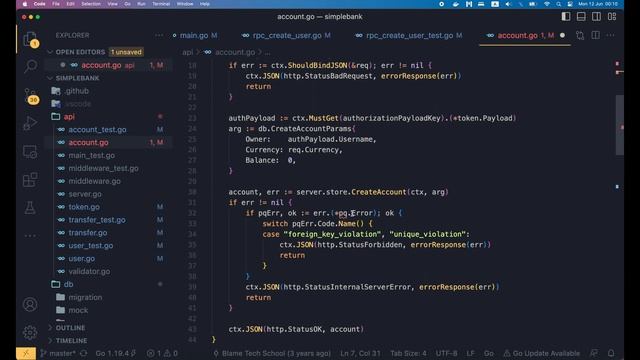The image size is (640, 360).
Task: Open changes compare icon in editor toolbar
Action: [x=580, y=36]
